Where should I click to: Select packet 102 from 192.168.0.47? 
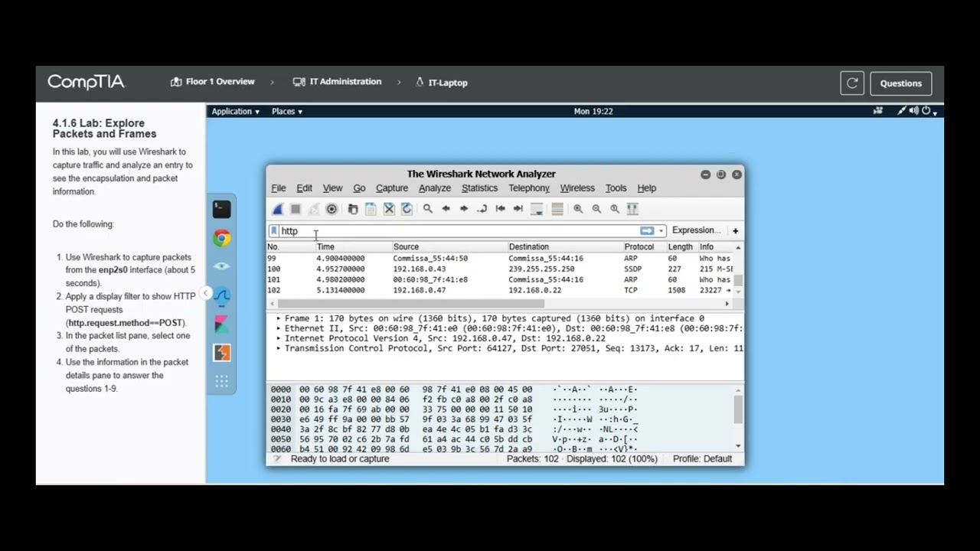click(500, 291)
